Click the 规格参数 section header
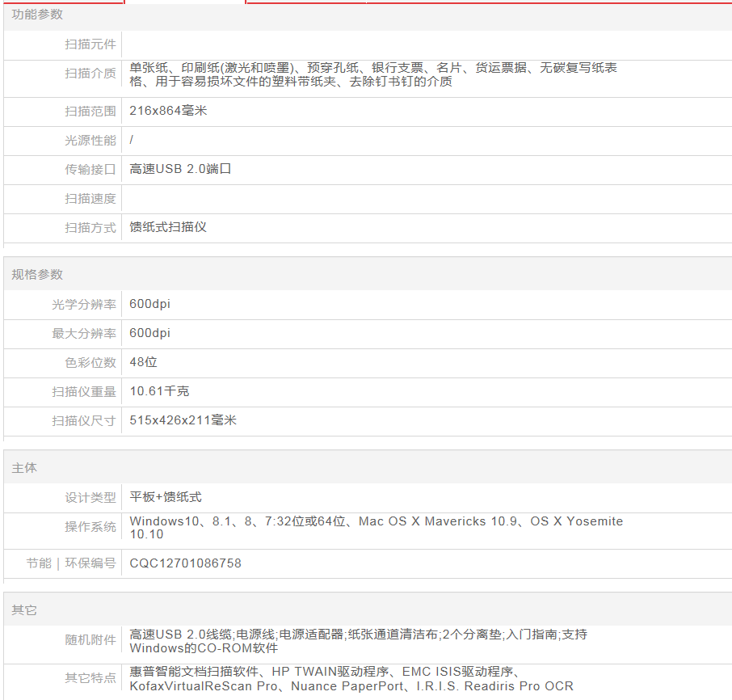The width and height of the screenshot is (732, 700). coord(37,275)
